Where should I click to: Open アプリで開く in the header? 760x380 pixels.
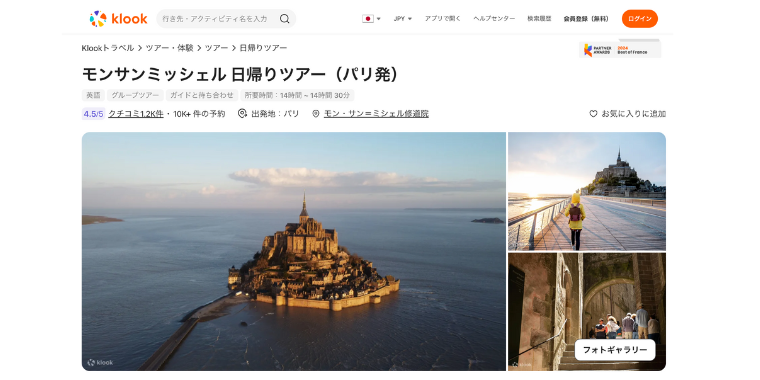pyautogui.click(x=443, y=19)
